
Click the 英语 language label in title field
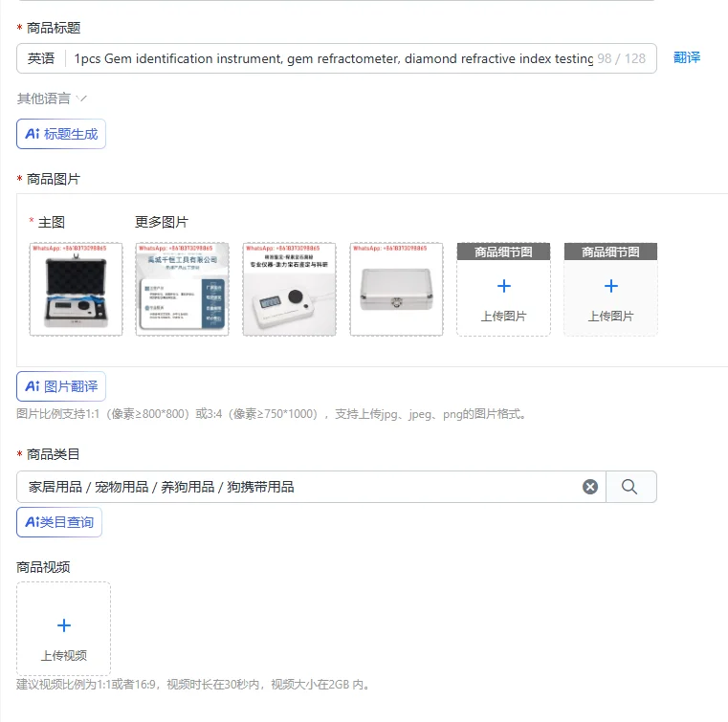(x=41, y=58)
